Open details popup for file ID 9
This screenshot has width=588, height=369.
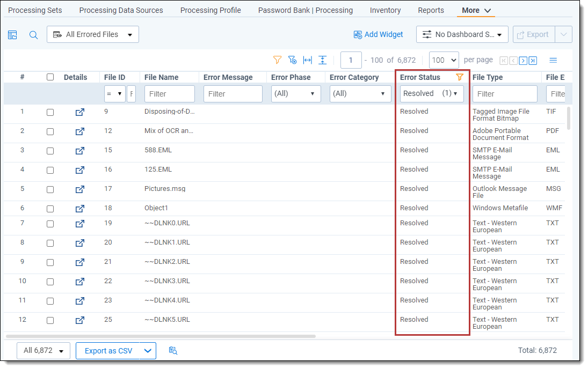click(79, 112)
